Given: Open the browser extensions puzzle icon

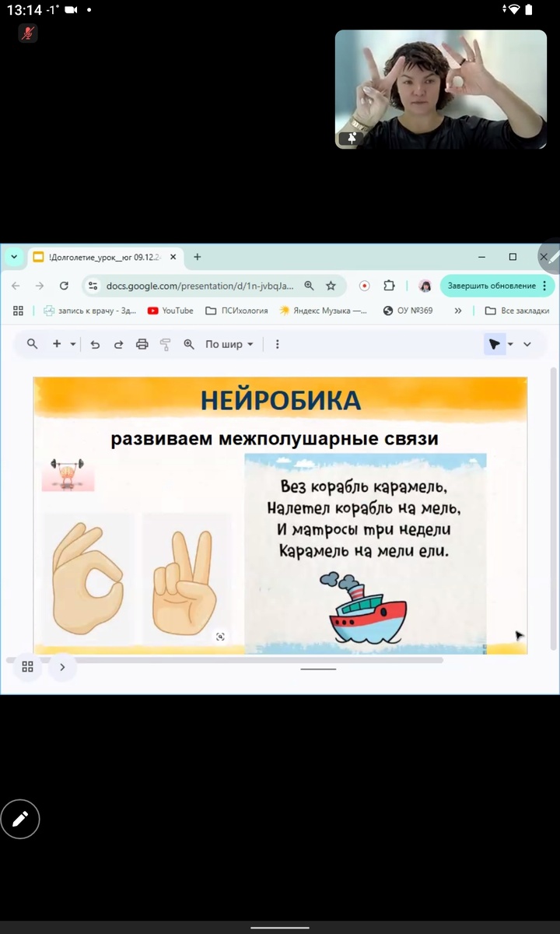Looking at the screenshot, I should [390, 286].
